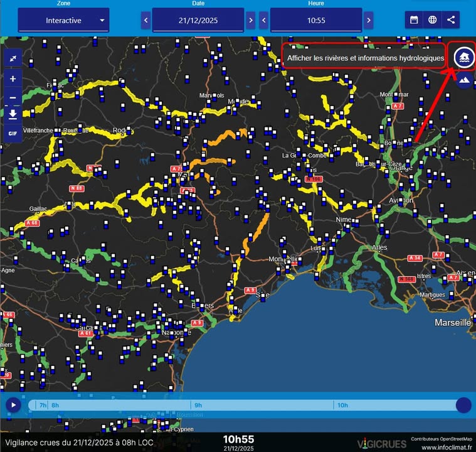This screenshot has width=476, height=452.
Task: Click the 21/12/2025 date field
Action: (x=198, y=20)
